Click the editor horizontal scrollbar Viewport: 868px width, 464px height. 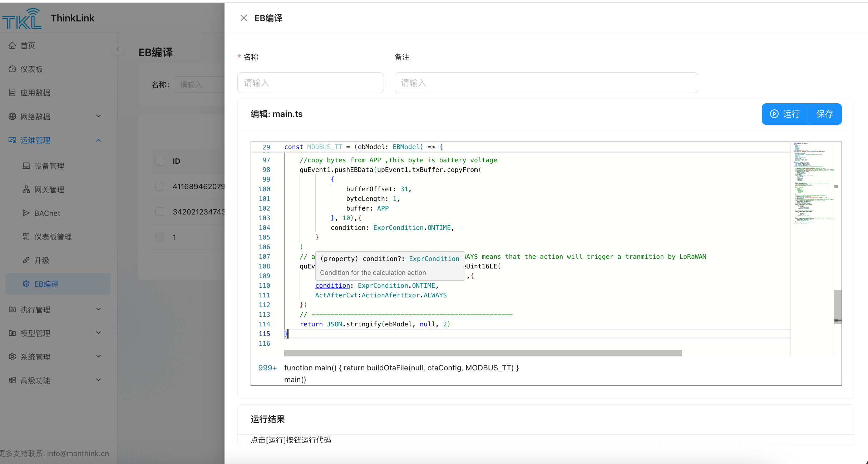[x=483, y=353]
